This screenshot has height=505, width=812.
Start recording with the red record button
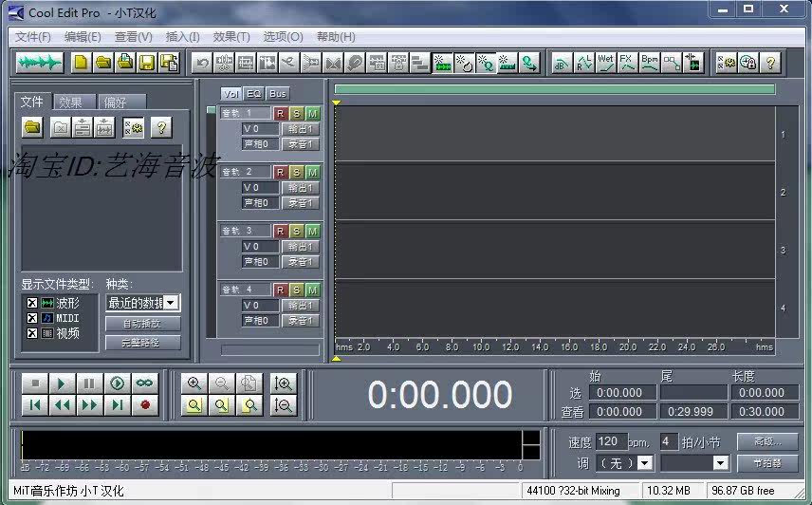[x=144, y=405]
